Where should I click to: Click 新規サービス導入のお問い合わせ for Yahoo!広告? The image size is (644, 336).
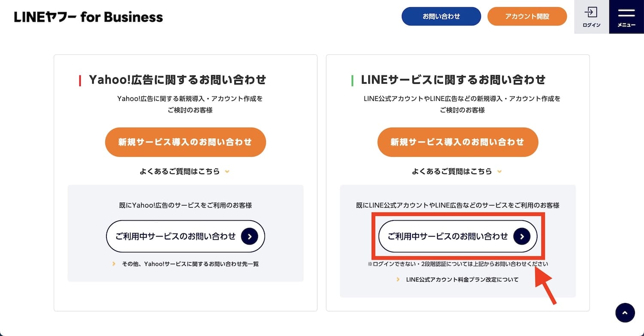click(185, 142)
